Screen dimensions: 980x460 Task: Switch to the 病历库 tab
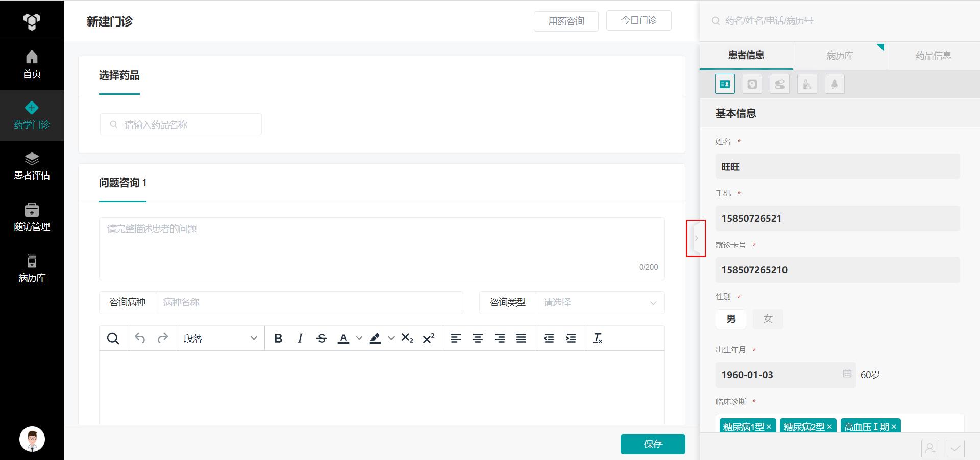tap(840, 55)
